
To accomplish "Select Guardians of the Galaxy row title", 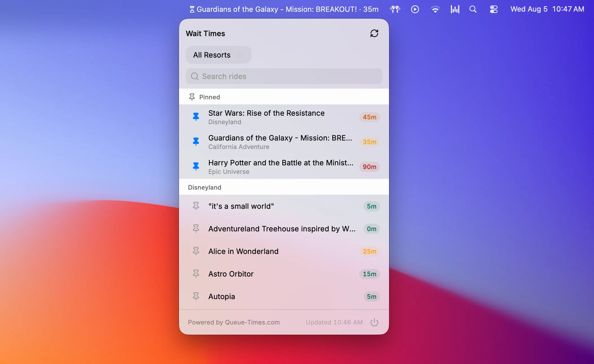I will coord(280,138).
